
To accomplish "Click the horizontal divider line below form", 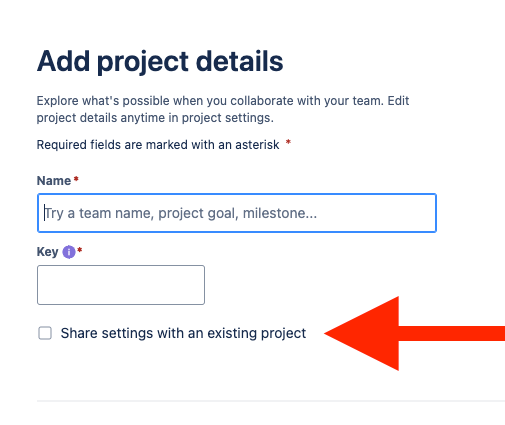I will pyautogui.click(x=271, y=401).
